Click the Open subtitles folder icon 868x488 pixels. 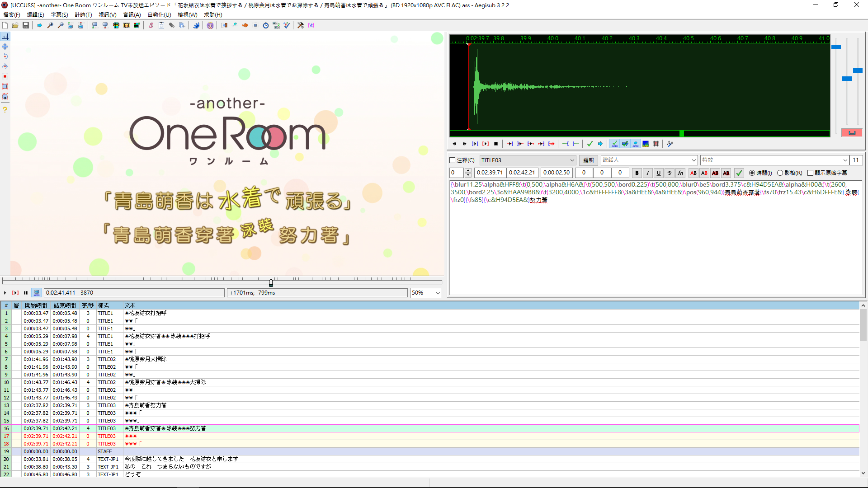coord(15,25)
